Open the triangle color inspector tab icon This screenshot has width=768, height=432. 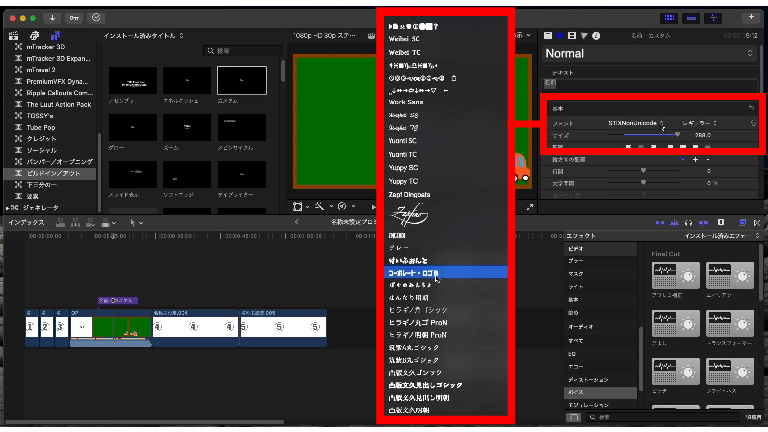coord(584,36)
